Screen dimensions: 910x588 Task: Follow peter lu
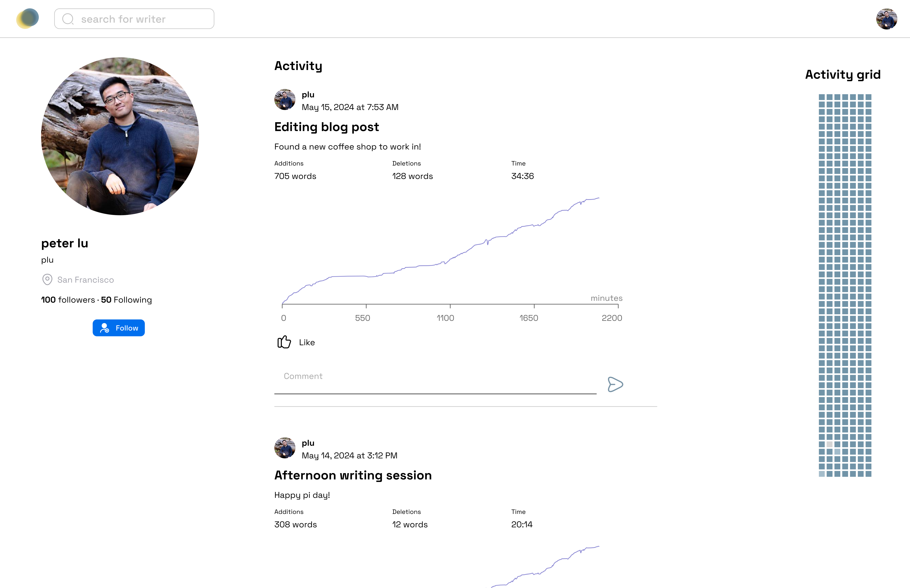pos(118,328)
